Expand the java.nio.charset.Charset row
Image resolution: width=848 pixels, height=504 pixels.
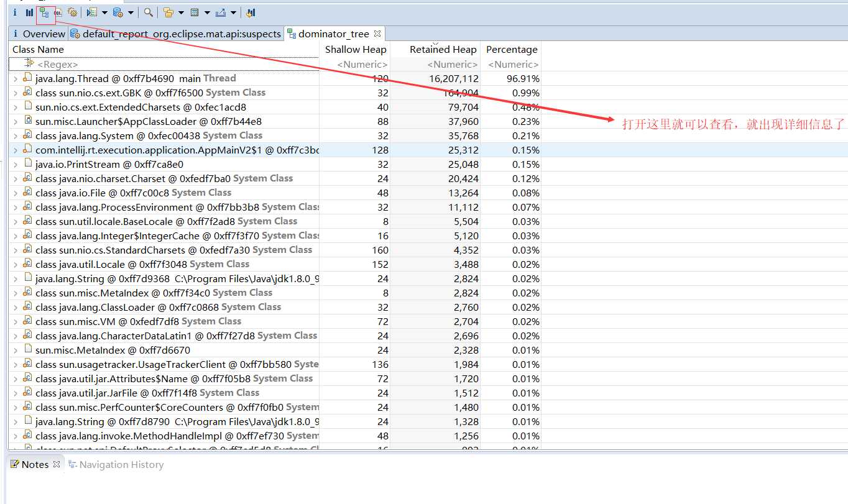[16, 179]
